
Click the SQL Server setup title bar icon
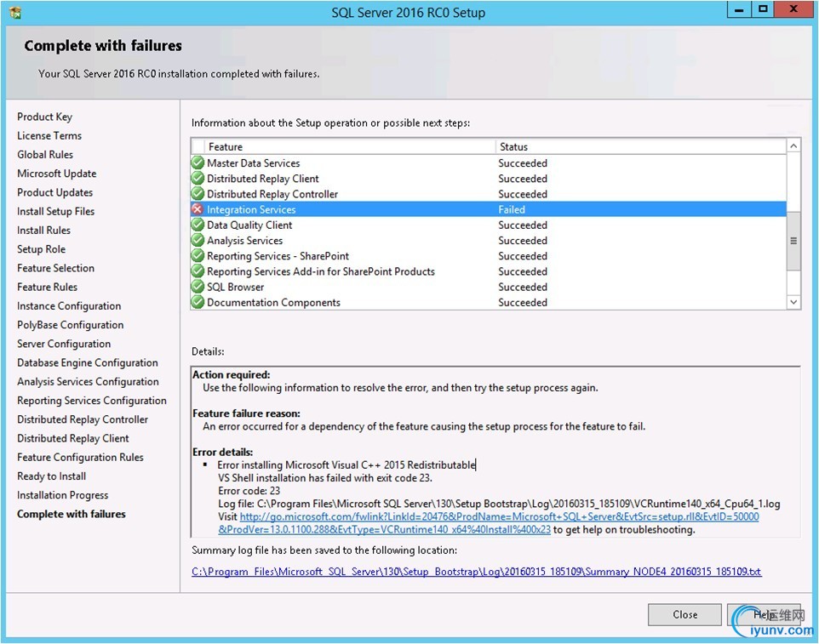[x=15, y=13]
